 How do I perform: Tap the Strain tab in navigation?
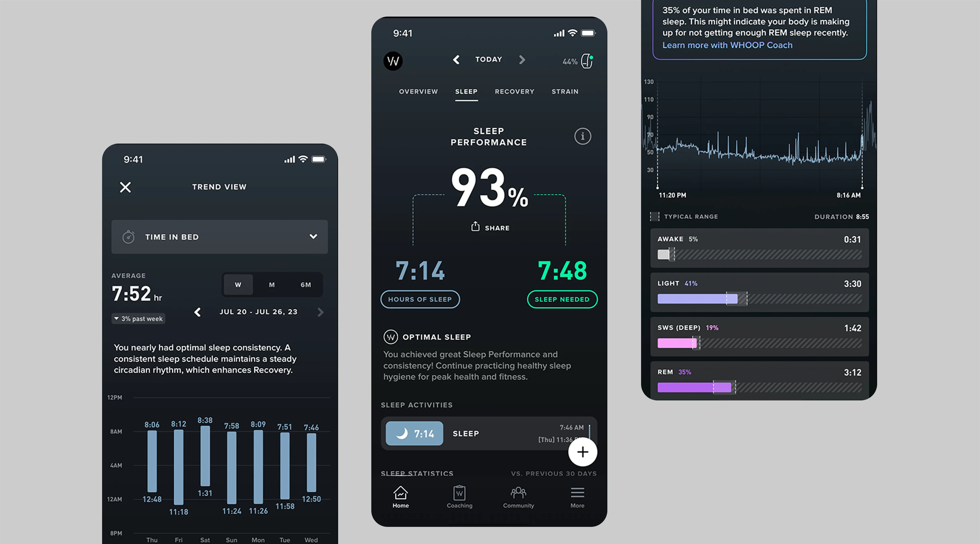pos(565,91)
